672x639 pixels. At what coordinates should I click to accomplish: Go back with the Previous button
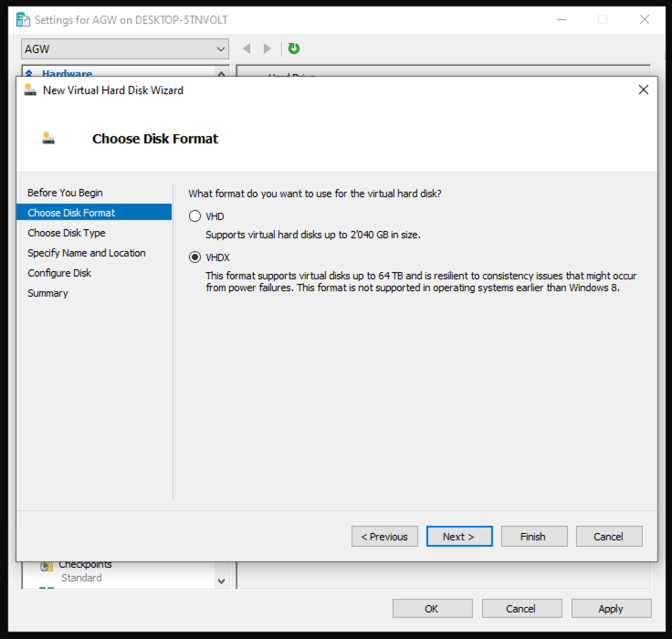384,537
